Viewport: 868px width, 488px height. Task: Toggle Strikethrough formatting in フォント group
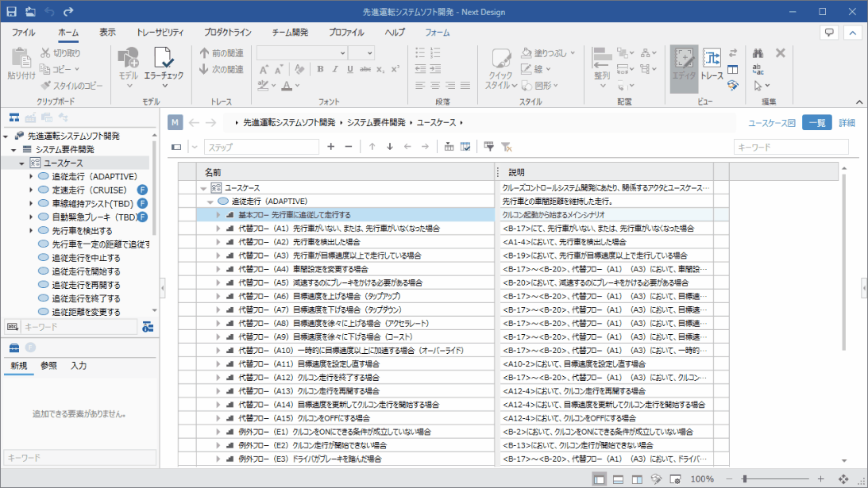[365, 69]
